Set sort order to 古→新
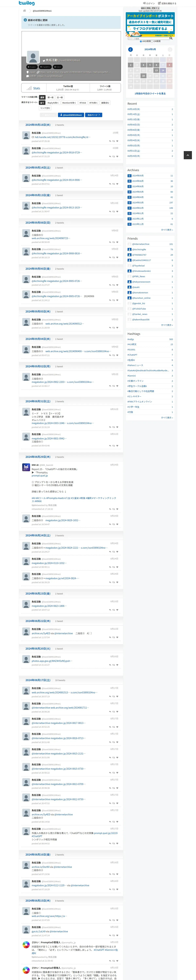 click(60, 97)
